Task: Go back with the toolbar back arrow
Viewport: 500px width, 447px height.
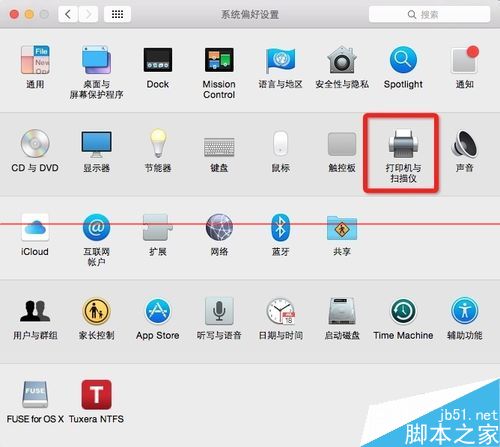Action: click(x=68, y=14)
